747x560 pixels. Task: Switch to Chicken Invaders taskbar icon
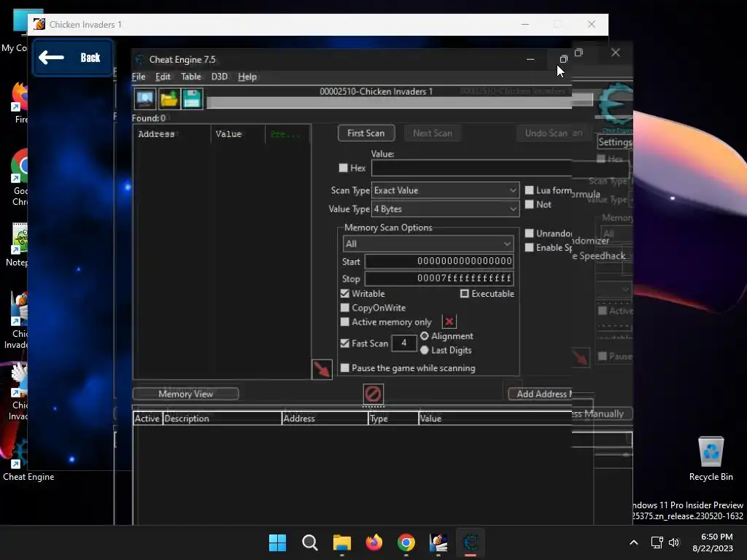[x=438, y=542]
